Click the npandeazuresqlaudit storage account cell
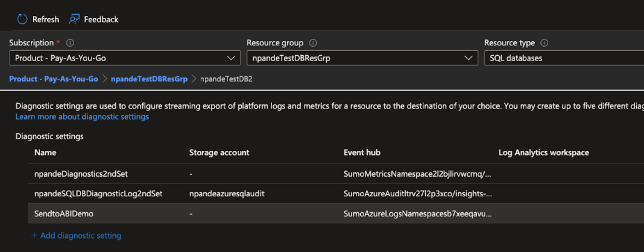 [227, 194]
